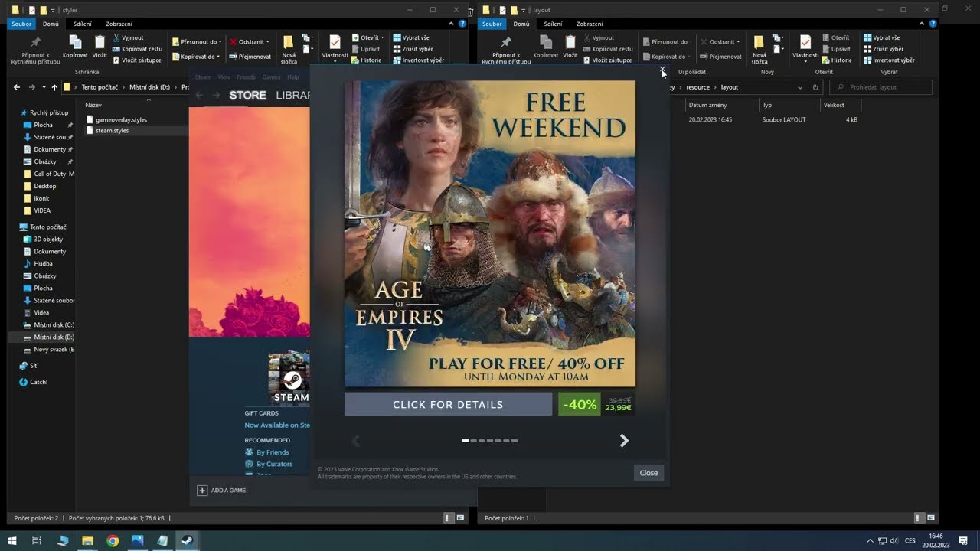The width and height of the screenshot is (980, 551).
Task: Select the second promo page indicator
Action: coord(473,441)
